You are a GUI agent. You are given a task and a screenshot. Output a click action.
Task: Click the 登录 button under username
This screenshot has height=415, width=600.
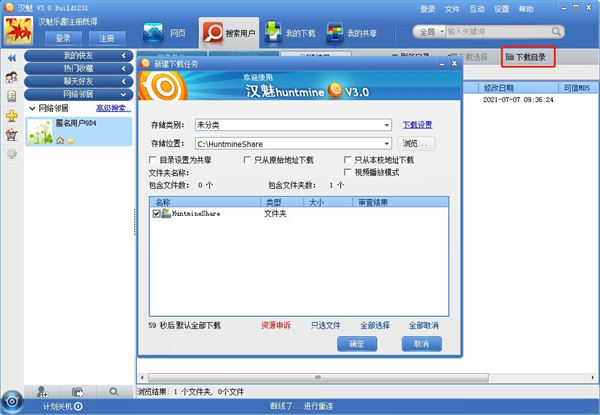pos(63,38)
